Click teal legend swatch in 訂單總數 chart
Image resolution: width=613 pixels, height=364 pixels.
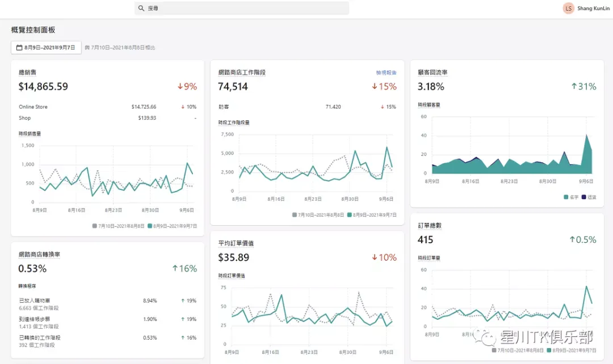click(549, 350)
